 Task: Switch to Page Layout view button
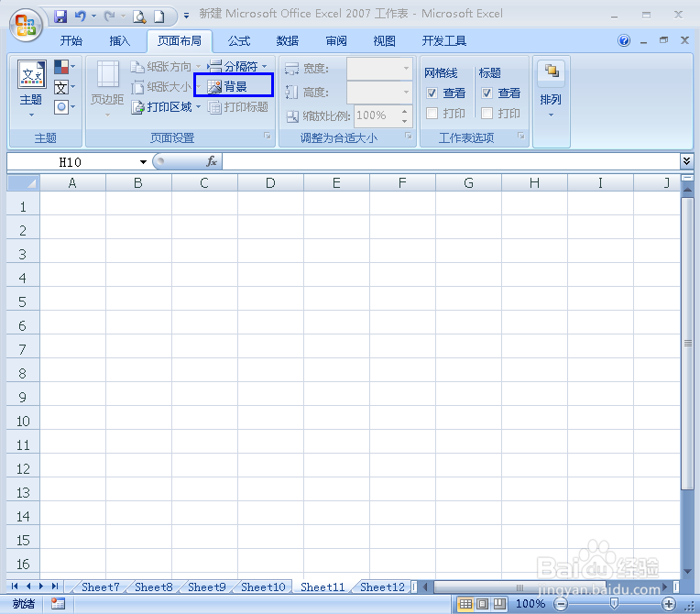[x=483, y=604]
